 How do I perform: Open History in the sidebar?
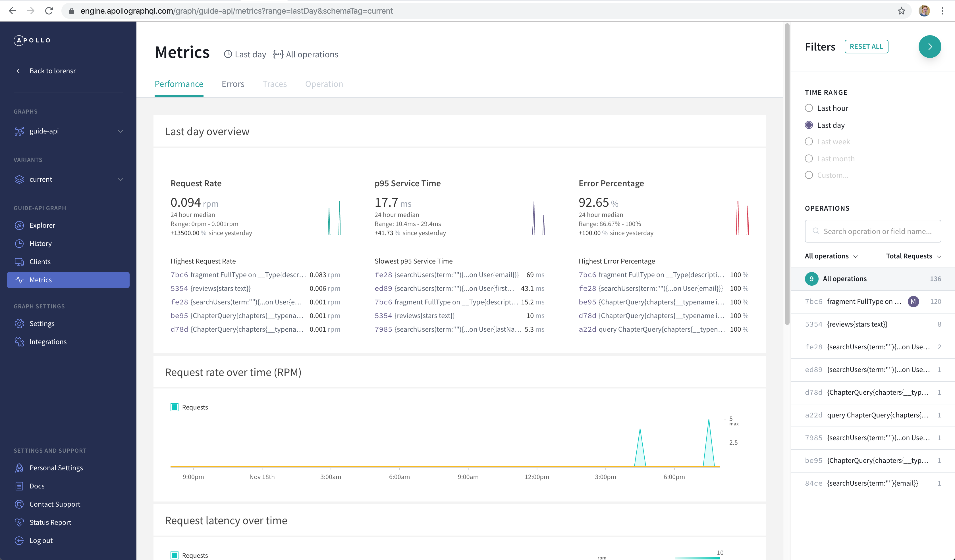point(68,243)
